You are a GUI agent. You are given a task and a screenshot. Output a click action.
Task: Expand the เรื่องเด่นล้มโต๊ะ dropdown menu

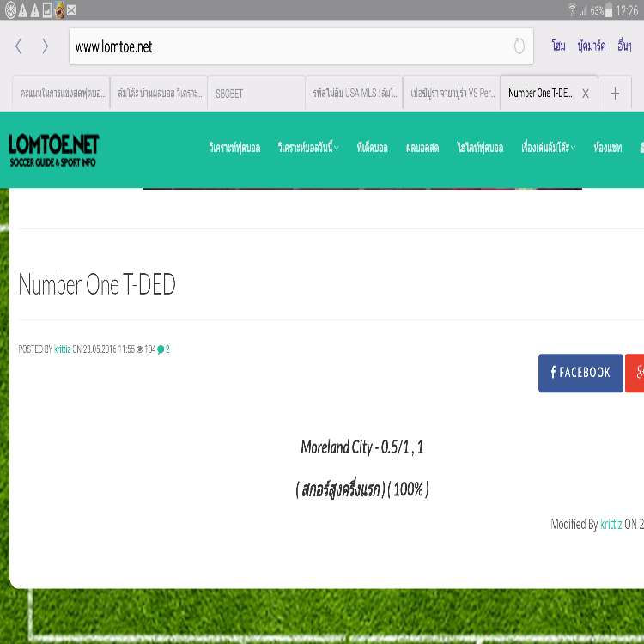click(549, 148)
